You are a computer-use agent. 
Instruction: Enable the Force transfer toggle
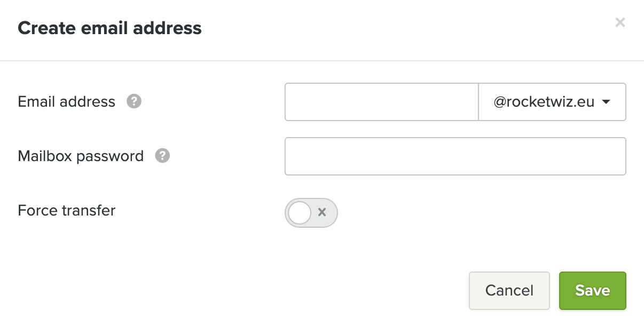(x=311, y=213)
